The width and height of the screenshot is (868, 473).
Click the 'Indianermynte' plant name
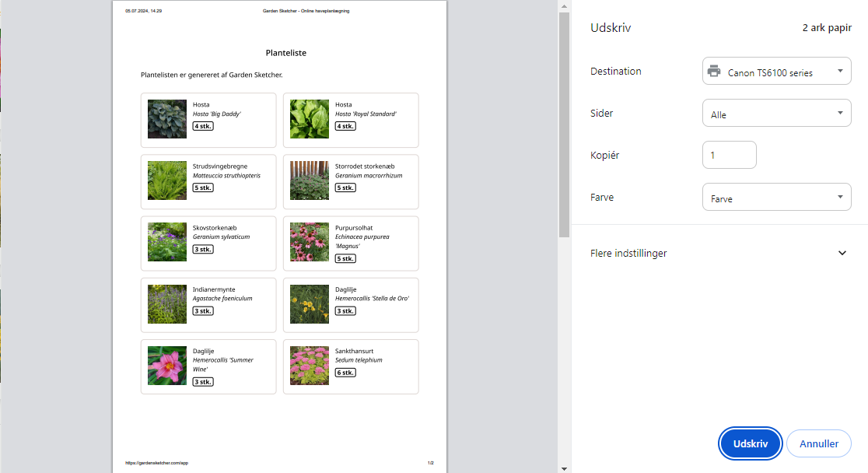[x=214, y=289]
